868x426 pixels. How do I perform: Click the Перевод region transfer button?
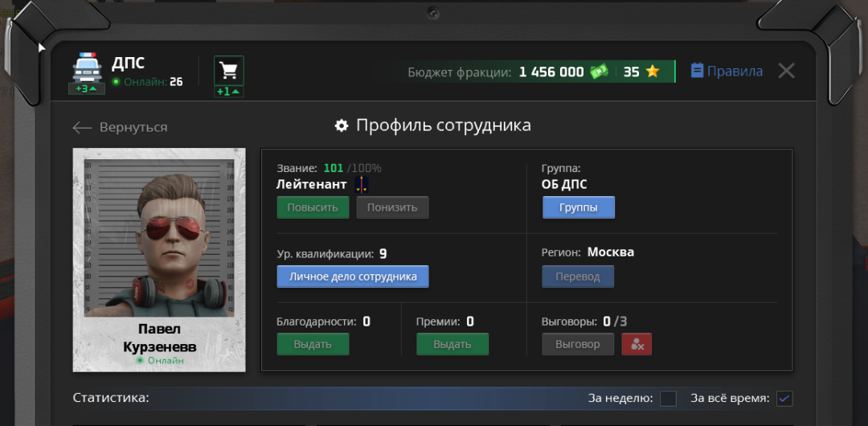[578, 276]
